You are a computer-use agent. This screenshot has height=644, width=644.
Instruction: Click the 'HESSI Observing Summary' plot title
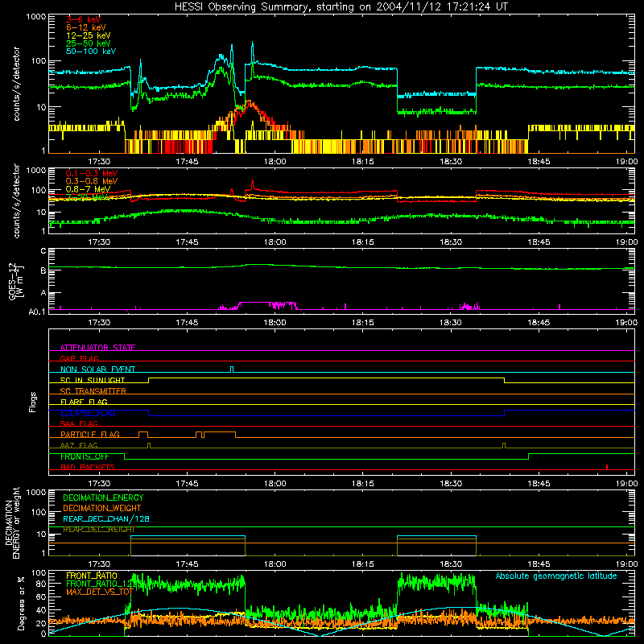[341, 7]
